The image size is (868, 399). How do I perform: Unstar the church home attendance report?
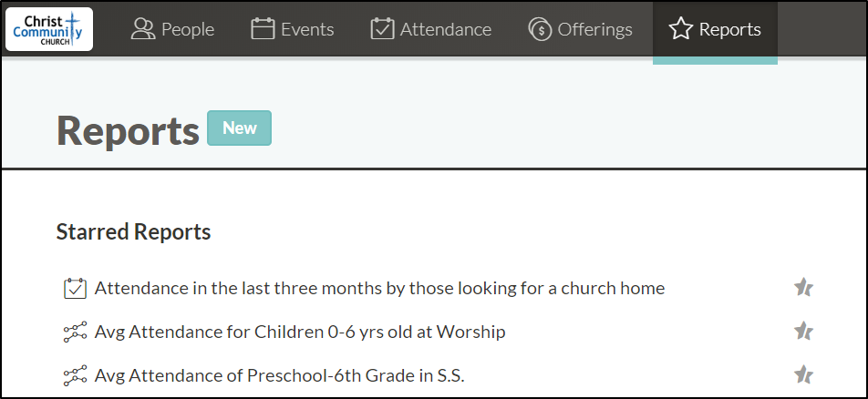tap(803, 287)
